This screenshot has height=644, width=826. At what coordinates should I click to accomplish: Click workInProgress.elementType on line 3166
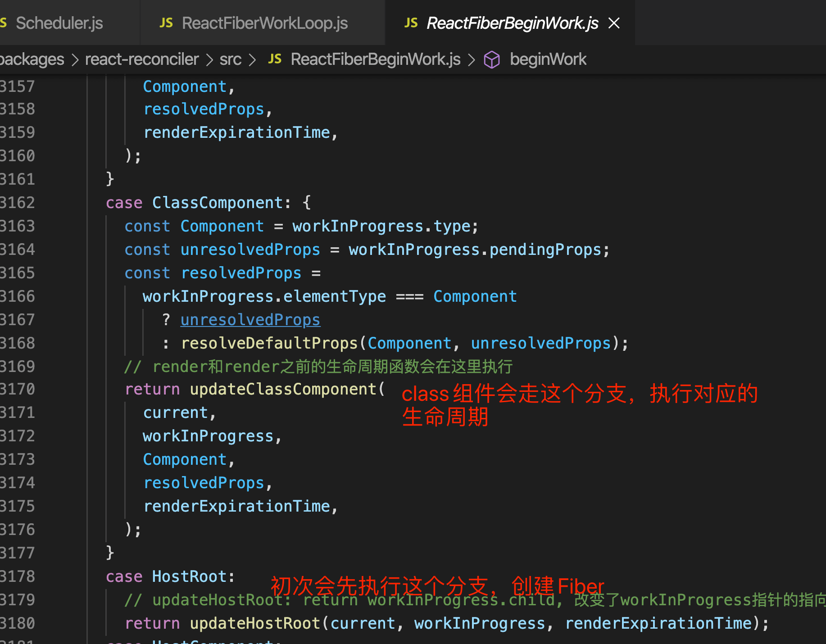(264, 296)
